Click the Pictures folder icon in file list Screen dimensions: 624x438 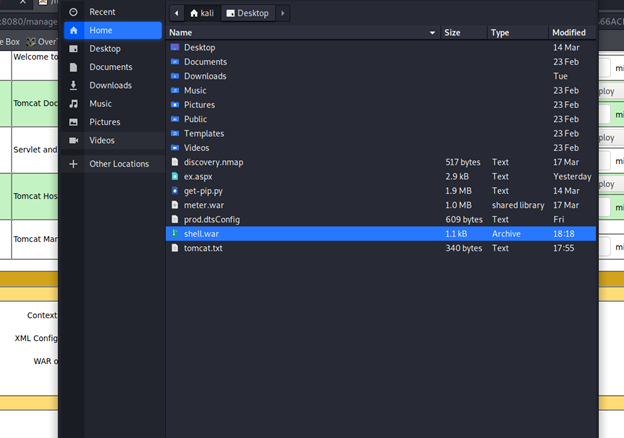pyautogui.click(x=175, y=105)
